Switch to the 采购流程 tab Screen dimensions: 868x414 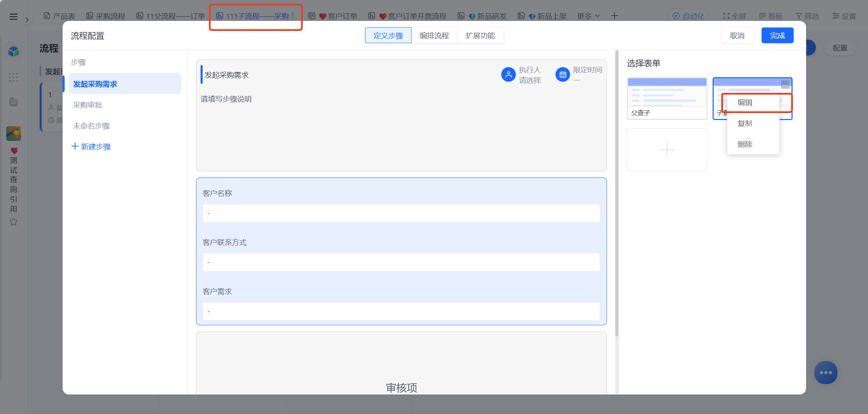(x=105, y=16)
